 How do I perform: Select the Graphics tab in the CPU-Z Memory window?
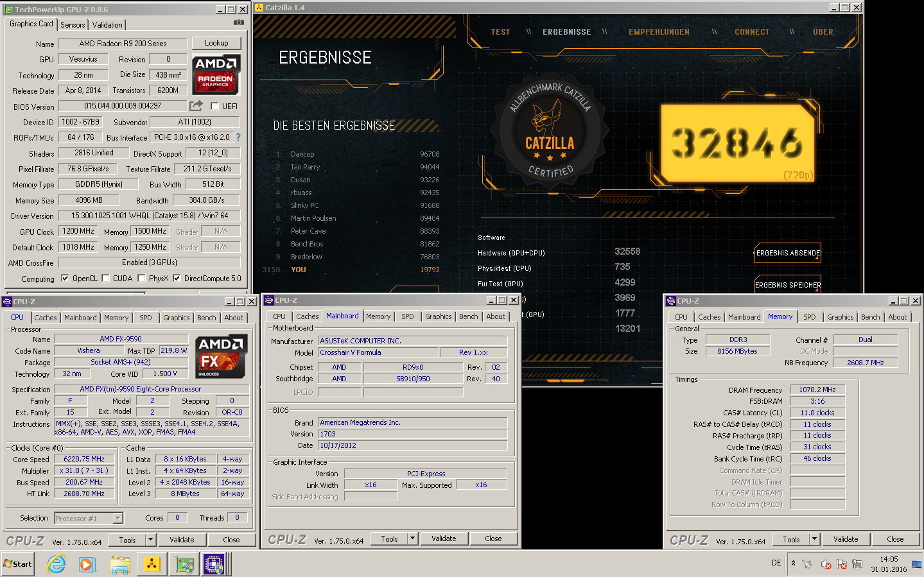point(841,317)
